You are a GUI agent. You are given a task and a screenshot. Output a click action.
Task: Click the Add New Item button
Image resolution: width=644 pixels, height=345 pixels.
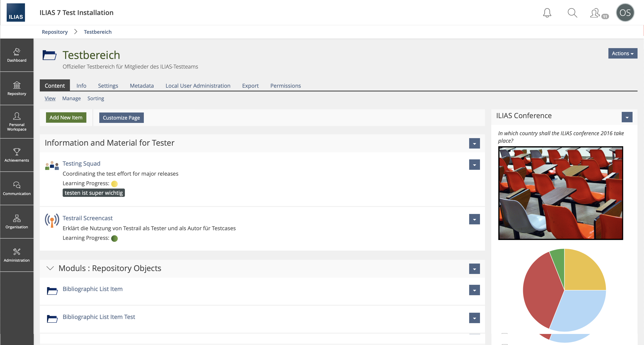(66, 118)
